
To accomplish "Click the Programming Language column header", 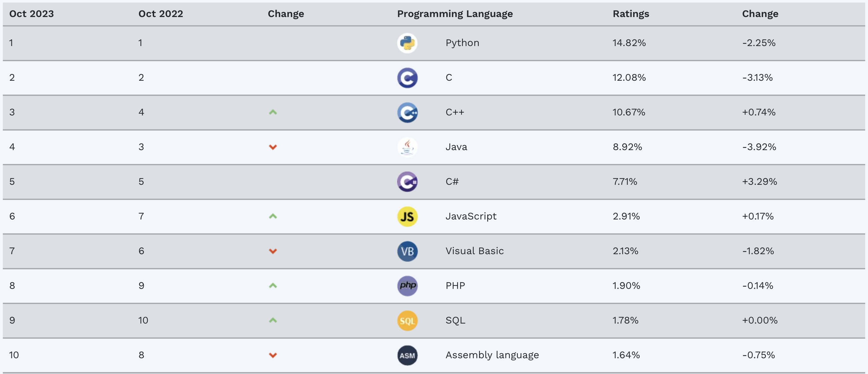I will [x=454, y=14].
